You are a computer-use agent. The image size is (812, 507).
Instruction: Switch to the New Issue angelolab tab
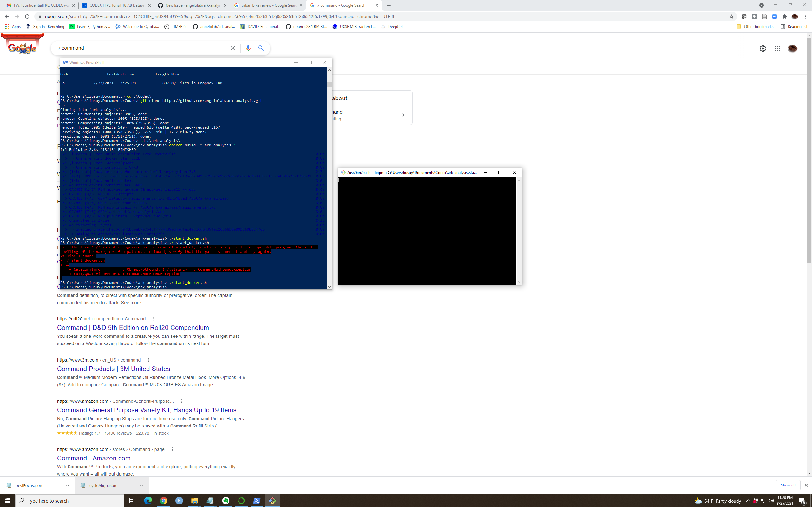[190, 5]
